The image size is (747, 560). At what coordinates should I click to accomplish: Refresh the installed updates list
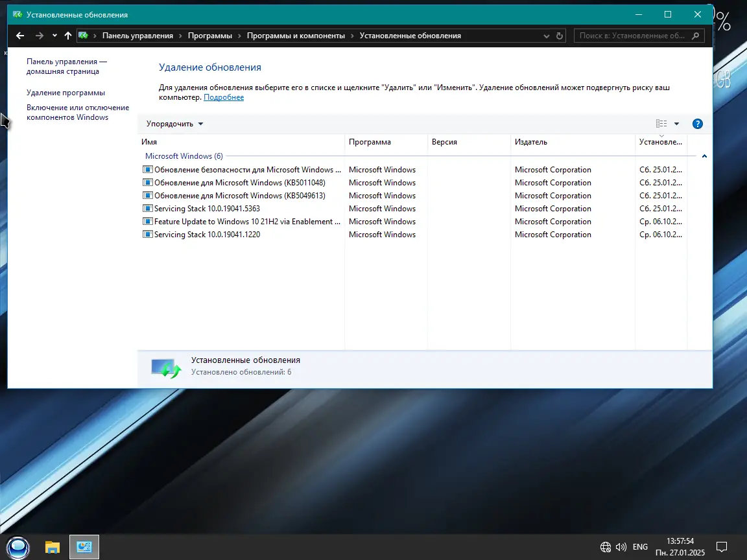560,36
